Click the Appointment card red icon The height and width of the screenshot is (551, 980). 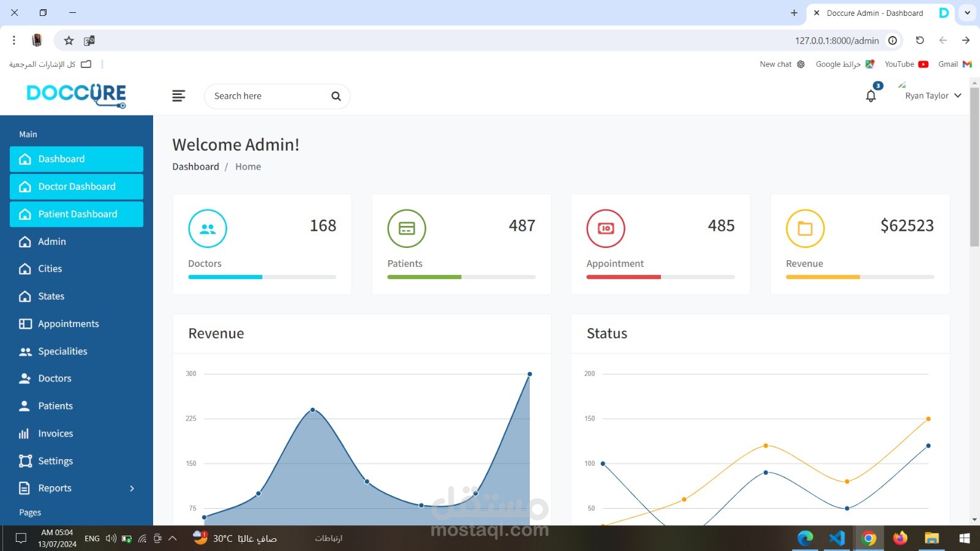click(606, 228)
